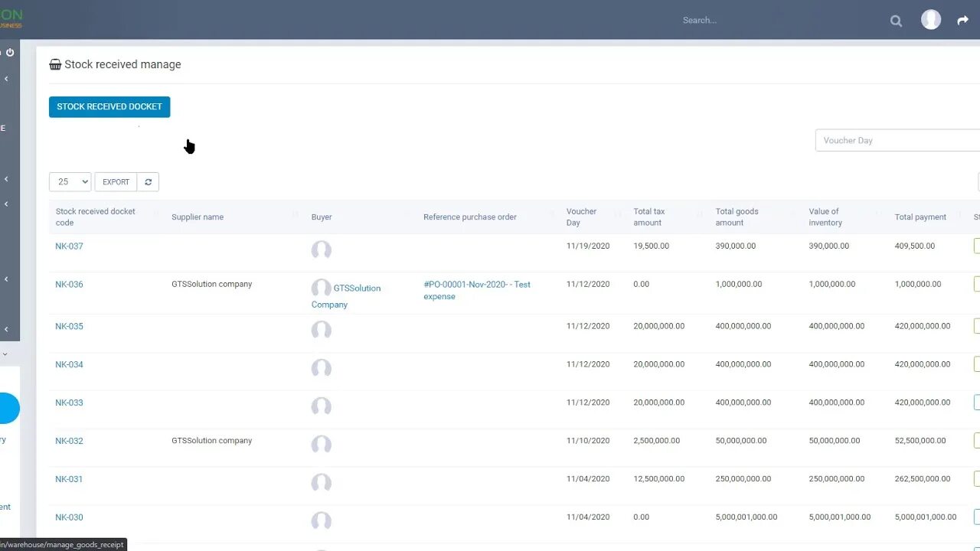
Task: Click buyer avatar in NK-036 row
Action: coord(322,289)
